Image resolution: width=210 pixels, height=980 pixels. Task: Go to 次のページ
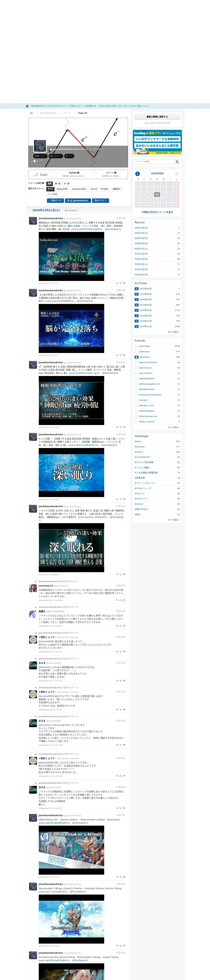pyautogui.click(x=101, y=200)
